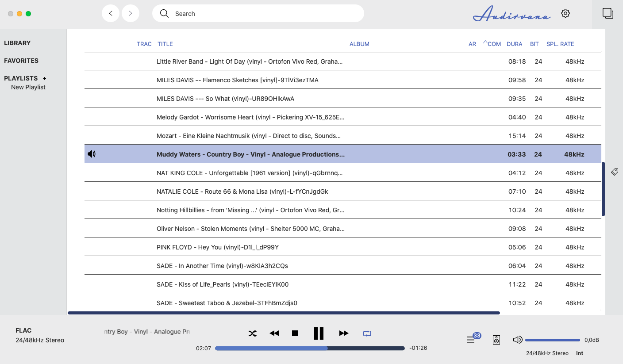Add a playlist with the plus button

(x=45, y=78)
